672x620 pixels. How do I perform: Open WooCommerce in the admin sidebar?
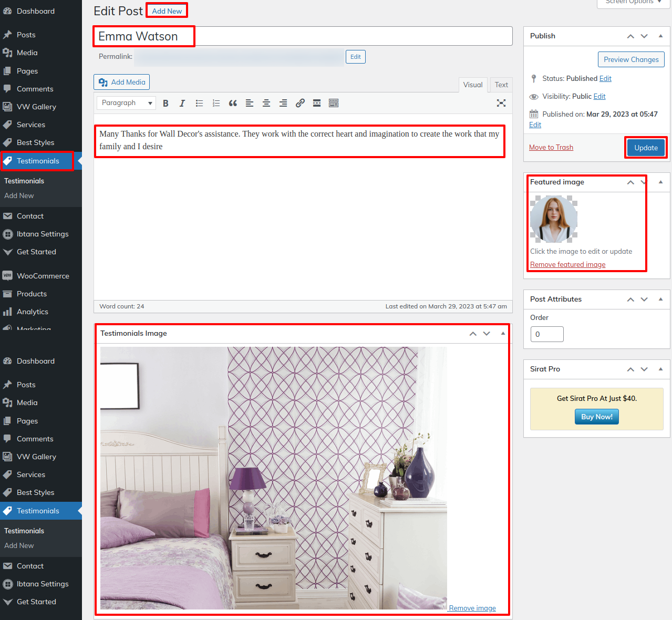(x=43, y=276)
